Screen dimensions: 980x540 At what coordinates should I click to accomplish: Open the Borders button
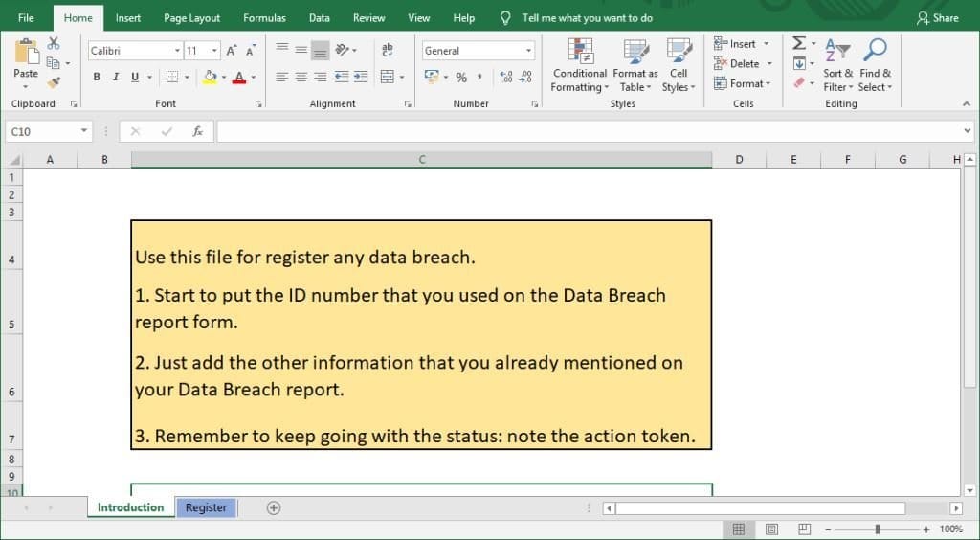pos(172,77)
